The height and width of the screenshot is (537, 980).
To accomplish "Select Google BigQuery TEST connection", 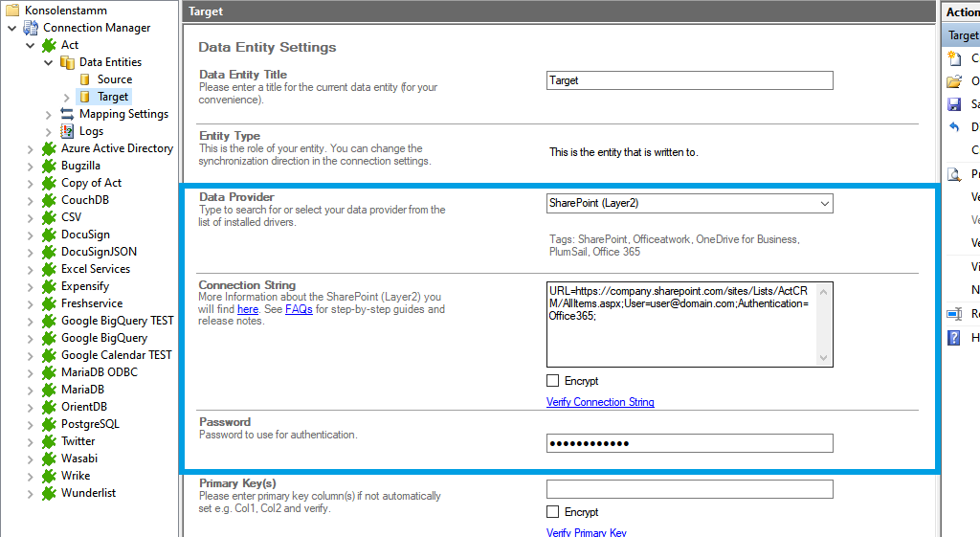I will click(x=117, y=321).
